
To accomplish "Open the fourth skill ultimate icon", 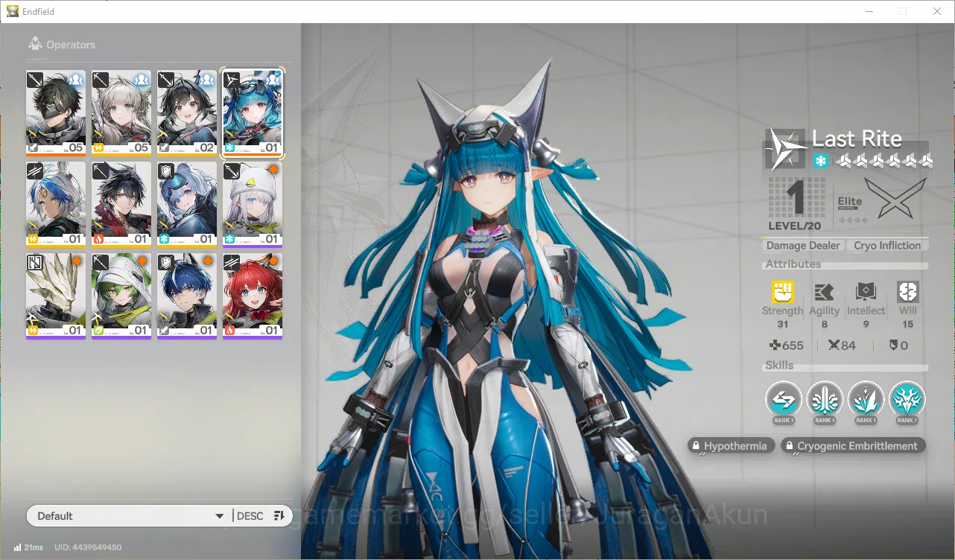I will tap(907, 400).
